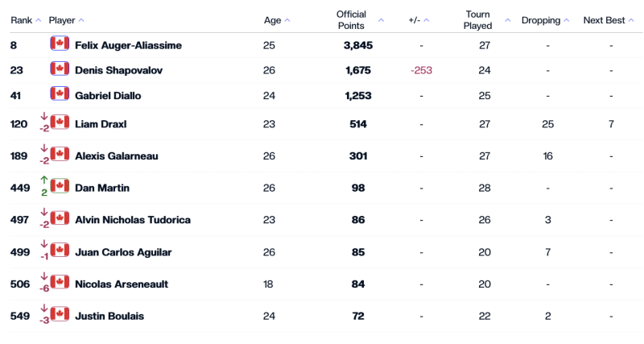644x344 pixels.
Task: Open Felix Auger-Aliassime player profile
Action: [128, 46]
